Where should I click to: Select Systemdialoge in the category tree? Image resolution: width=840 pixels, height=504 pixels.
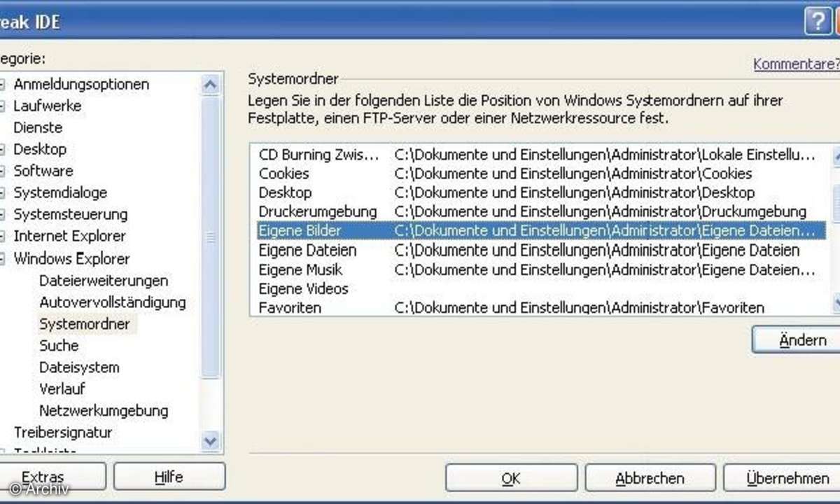[60, 192]
